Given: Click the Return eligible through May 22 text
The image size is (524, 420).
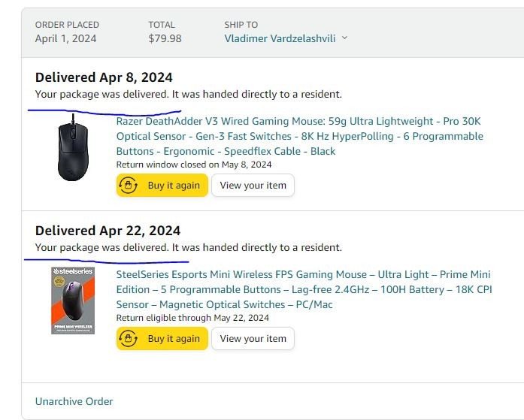Looking at the screenshot, I should coord(192,318).
